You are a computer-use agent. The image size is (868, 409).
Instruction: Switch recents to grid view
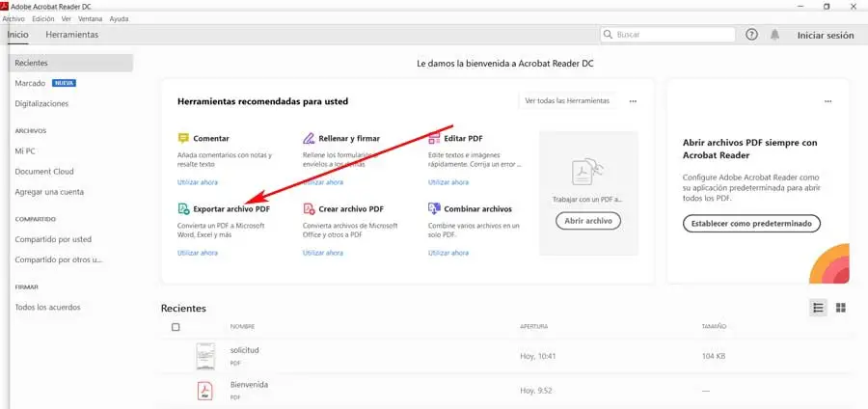(840, 308)
